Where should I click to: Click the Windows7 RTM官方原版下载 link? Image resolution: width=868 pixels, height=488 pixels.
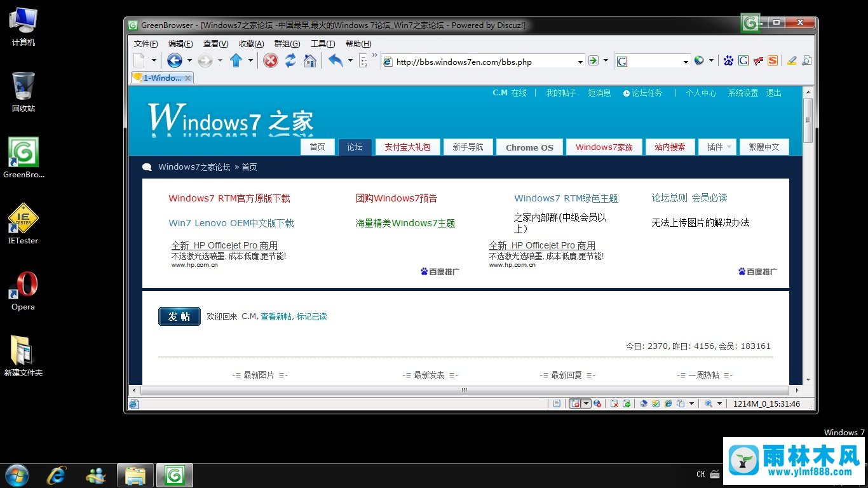pyautogui.click(x=229, y=198)
